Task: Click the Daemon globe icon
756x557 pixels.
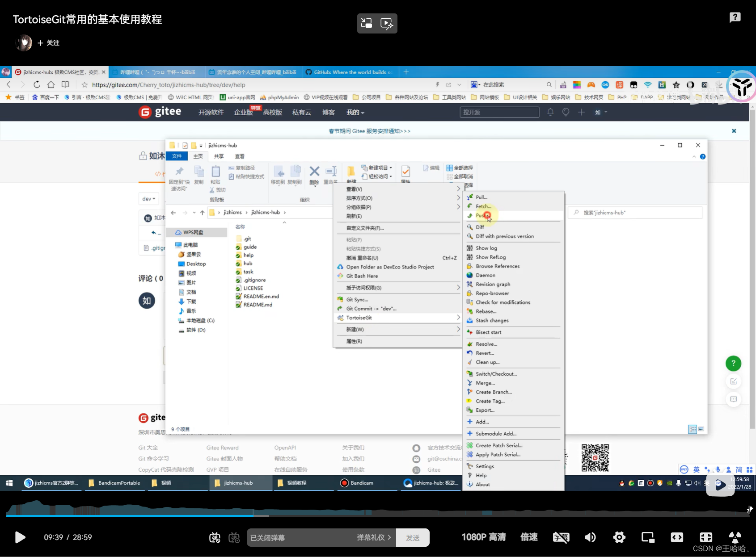Action: pyautogui.click(x=470, y=275)
